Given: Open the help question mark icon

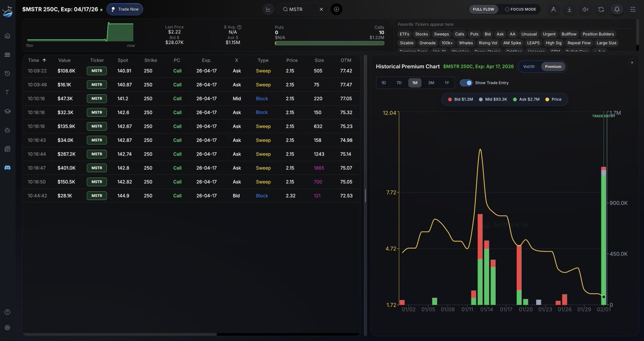Looking at the screenshot, I should tap(8, 312).
